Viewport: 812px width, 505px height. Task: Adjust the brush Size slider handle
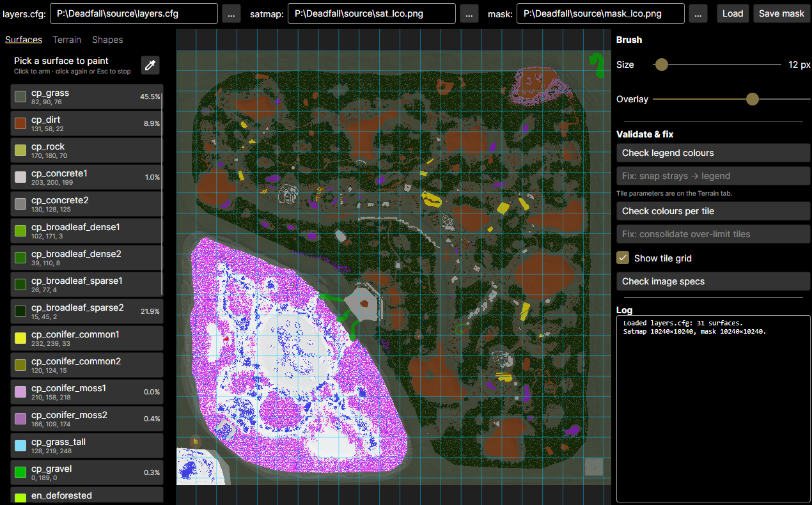click(x=662, y=65)
